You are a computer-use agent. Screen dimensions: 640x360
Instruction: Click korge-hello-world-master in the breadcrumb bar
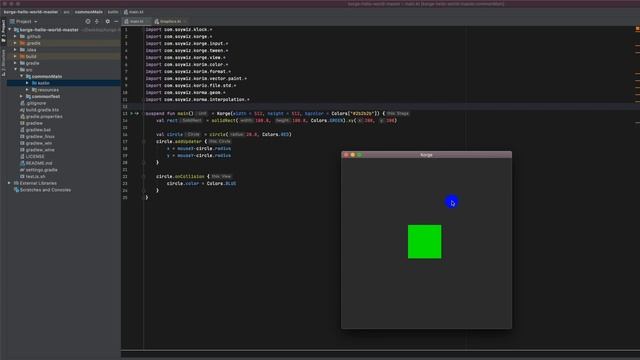point(31,12)
